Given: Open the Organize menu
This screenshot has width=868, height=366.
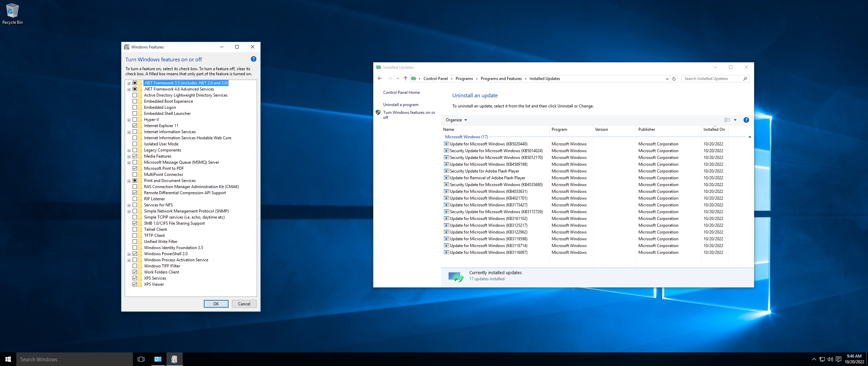Looking at the screenshot, I should coord(456,120).
